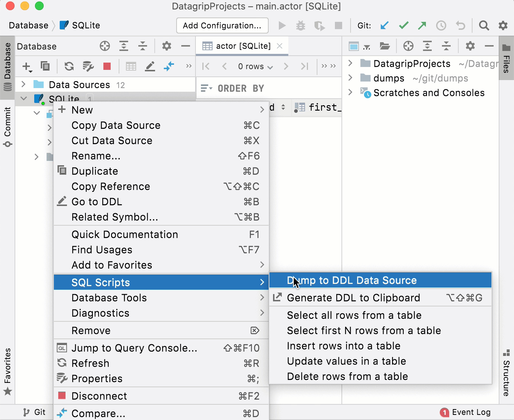Commit changes via the green checkmark icon
Screen dimensions: 514x420
(x=403, y=25)
